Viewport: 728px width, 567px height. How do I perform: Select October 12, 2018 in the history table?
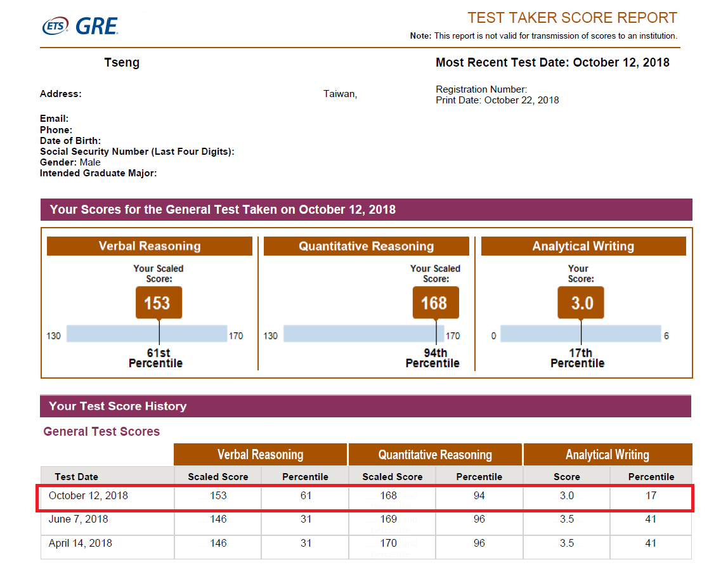(88, 495)
